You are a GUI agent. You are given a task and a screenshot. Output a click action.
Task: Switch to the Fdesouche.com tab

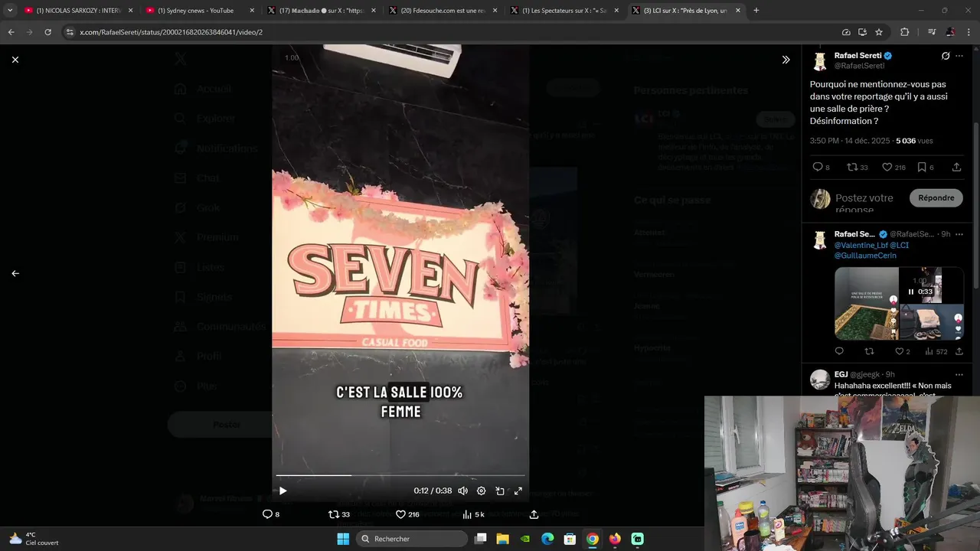point(444,11)
